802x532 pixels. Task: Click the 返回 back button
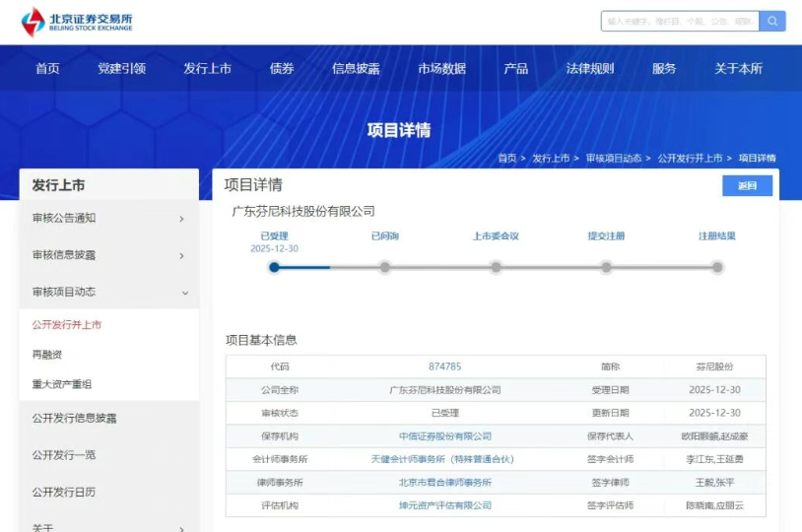pyautogui.click(x=747, y=186)
